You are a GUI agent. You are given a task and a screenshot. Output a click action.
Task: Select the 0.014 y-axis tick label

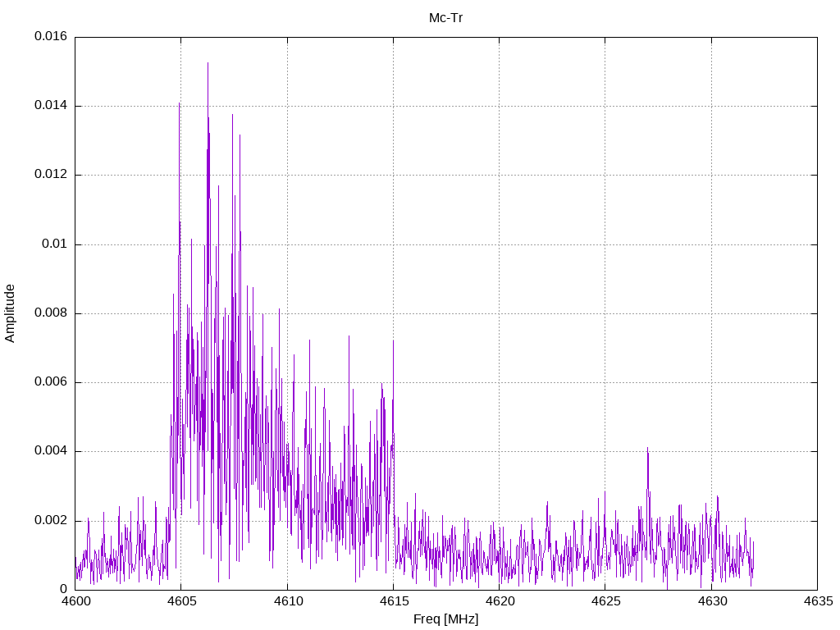(51, 106)
